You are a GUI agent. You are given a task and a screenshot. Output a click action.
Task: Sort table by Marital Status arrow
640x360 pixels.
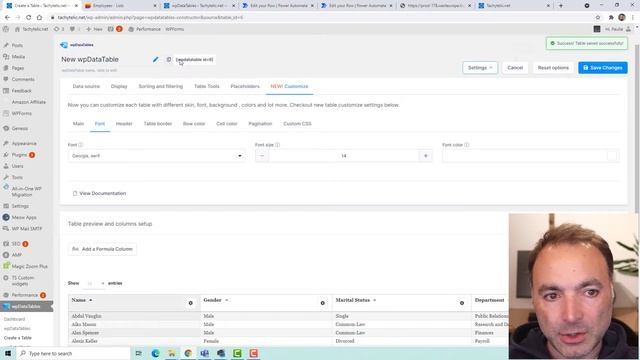click(374, 300)
